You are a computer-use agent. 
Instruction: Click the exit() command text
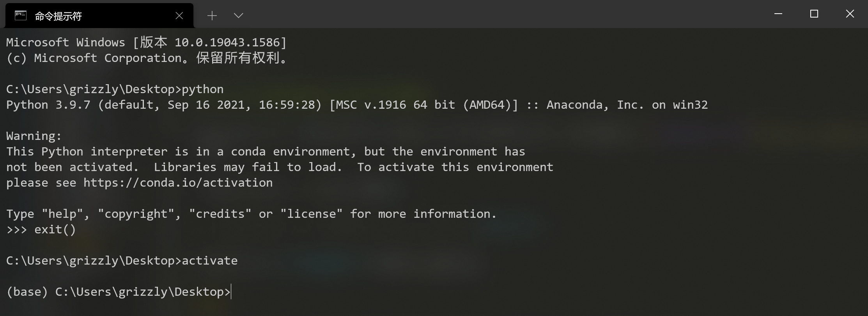(x=55, y=229)
